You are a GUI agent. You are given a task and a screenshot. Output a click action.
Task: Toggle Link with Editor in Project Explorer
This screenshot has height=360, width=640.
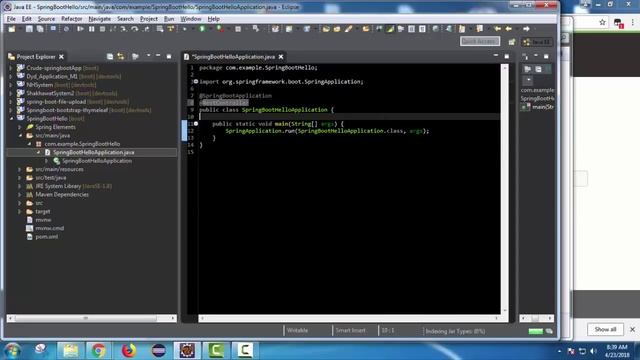click(x=121, y=56)
